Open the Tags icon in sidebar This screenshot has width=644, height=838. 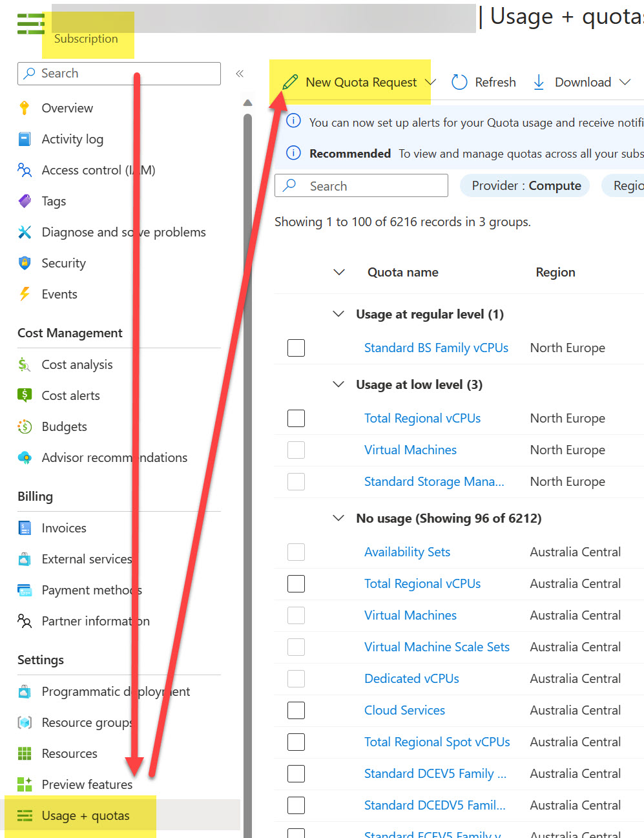24,201
